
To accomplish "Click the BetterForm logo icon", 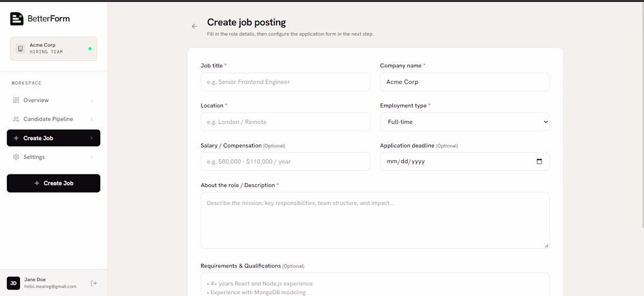I will [17, 19].
